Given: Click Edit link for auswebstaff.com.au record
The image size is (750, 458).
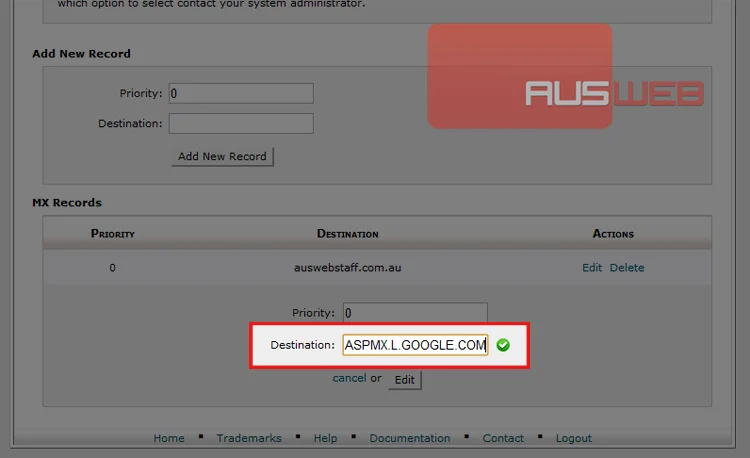Looking at the screenshot, I should coord(592,268).
